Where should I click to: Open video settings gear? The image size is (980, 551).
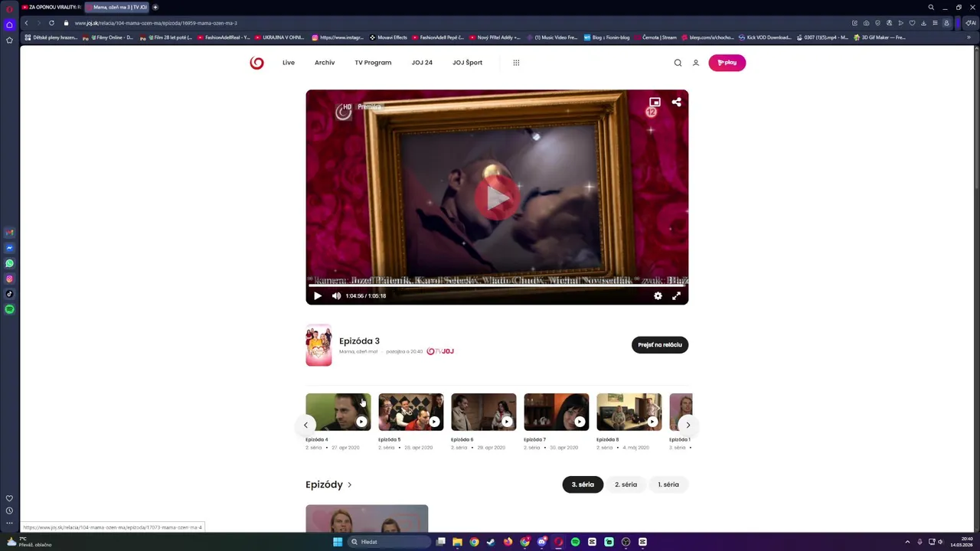tap(658, 295)
